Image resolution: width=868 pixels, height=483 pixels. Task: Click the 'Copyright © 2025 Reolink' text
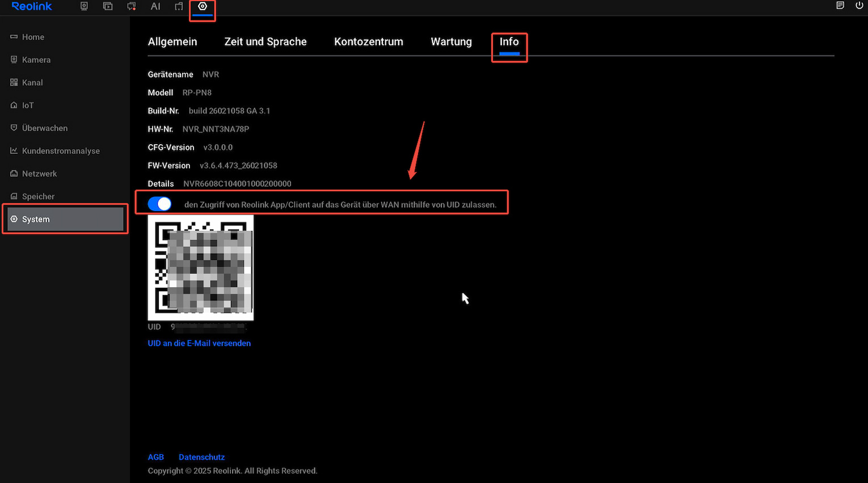click(x=233, y=471)
